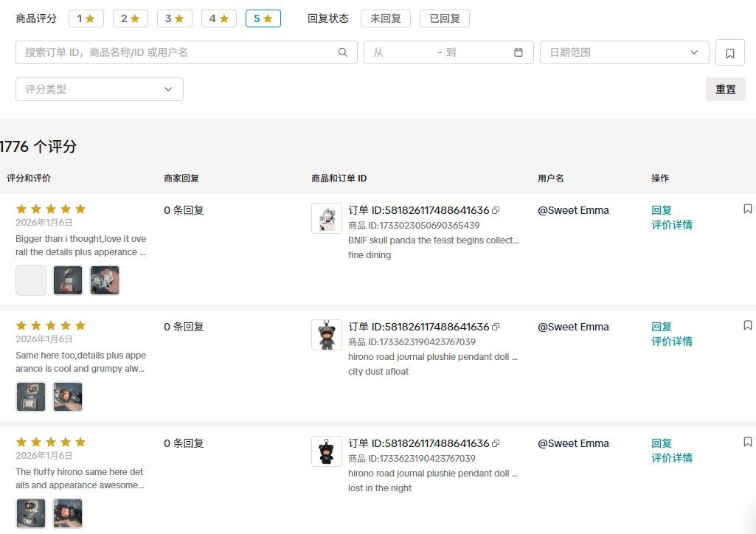This screenshot has height=534, width=756.
Task: Filter by 未回复 reply status
Action: 386,18
